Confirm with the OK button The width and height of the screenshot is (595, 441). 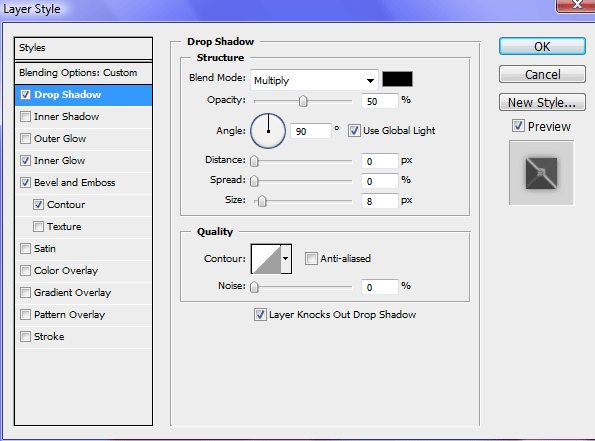(542, 46)
